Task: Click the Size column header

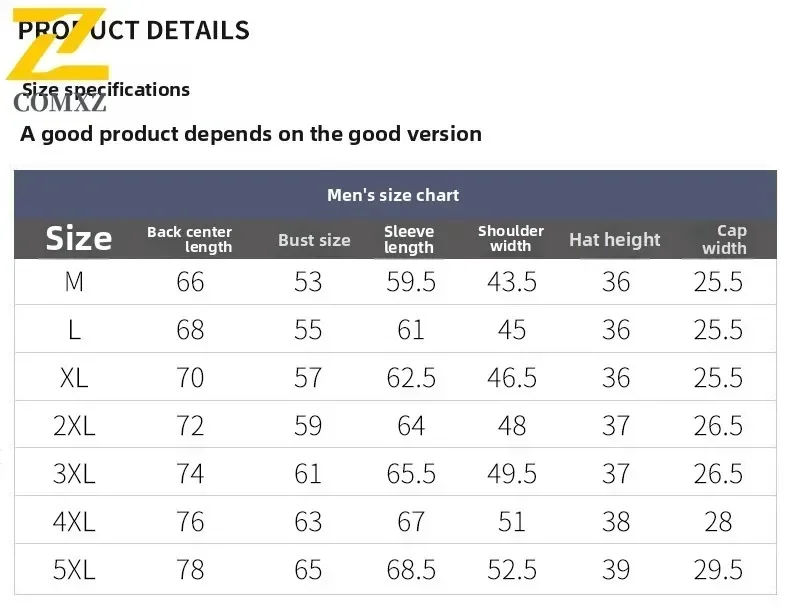Action: [78, 239]
